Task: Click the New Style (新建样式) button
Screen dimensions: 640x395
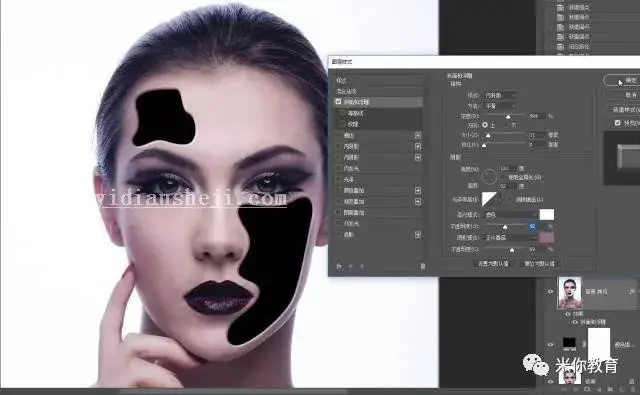Action: click(623, 109)
